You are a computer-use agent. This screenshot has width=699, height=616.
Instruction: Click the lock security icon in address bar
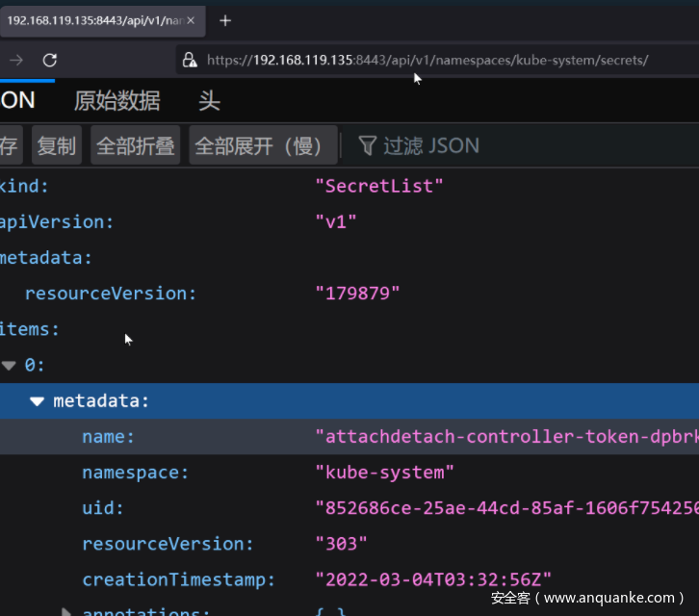point(190,60)
